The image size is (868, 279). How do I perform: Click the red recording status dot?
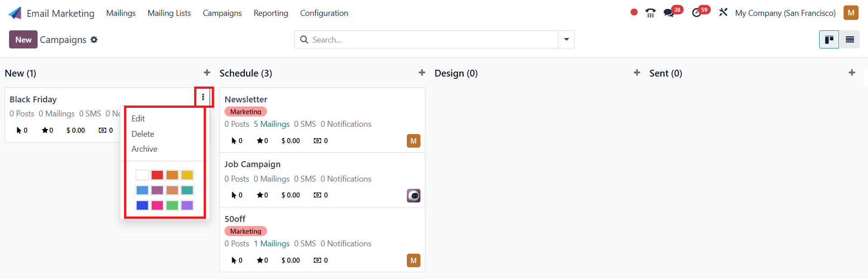(x=634, y=12)
